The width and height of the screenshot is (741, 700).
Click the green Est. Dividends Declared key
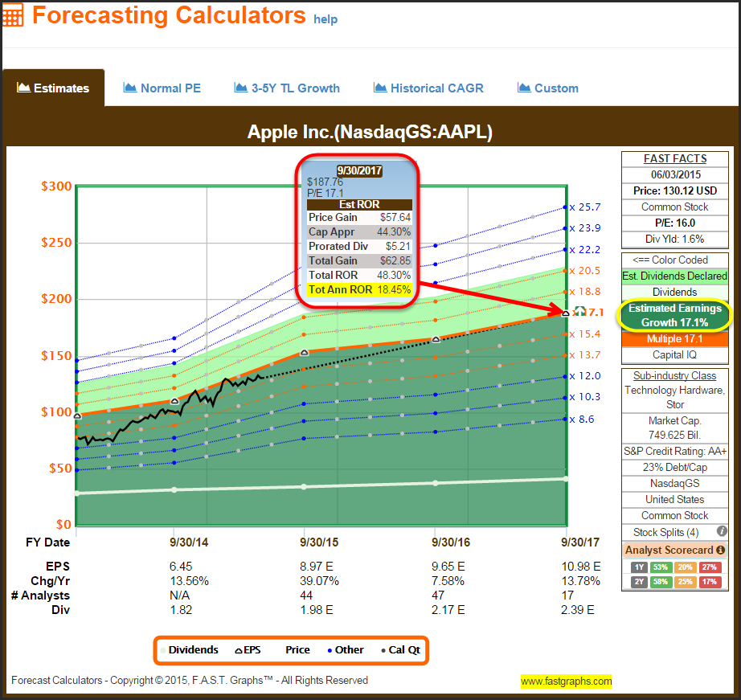coord(675,276)
